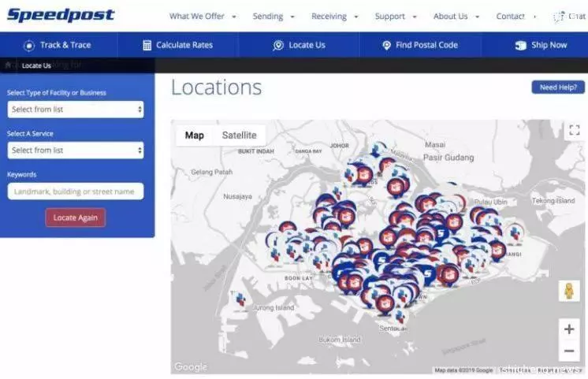The height and width of the screenshot is (379, 588).
Task: Click the Ship Now truck icon
Action: 520,46
